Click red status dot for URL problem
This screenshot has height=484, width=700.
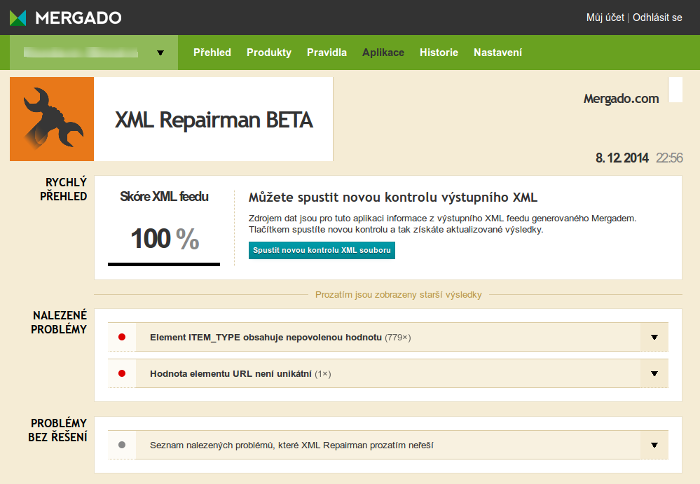[x=121, y=374]
